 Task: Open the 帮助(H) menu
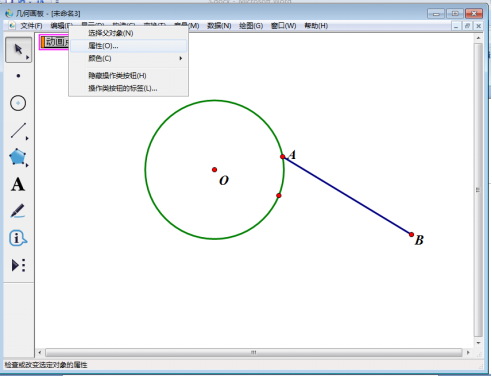coord(316,26)
